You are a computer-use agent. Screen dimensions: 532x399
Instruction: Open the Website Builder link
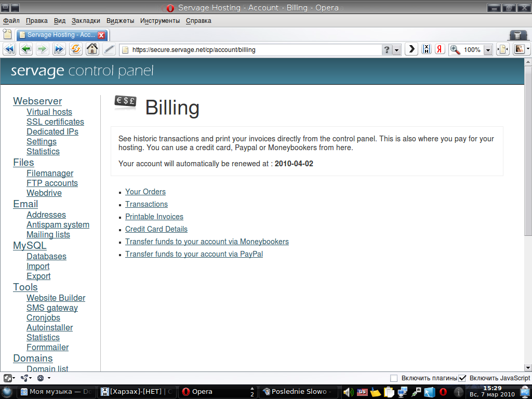coord(56,298)
